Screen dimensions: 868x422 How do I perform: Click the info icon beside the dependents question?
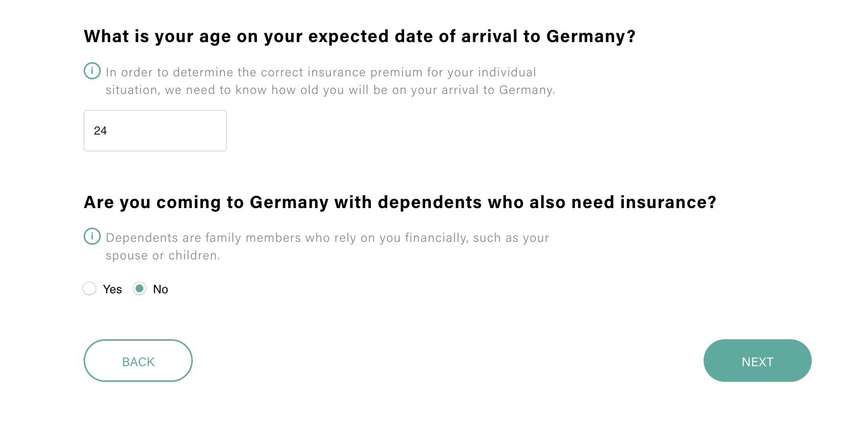point(91,236)
